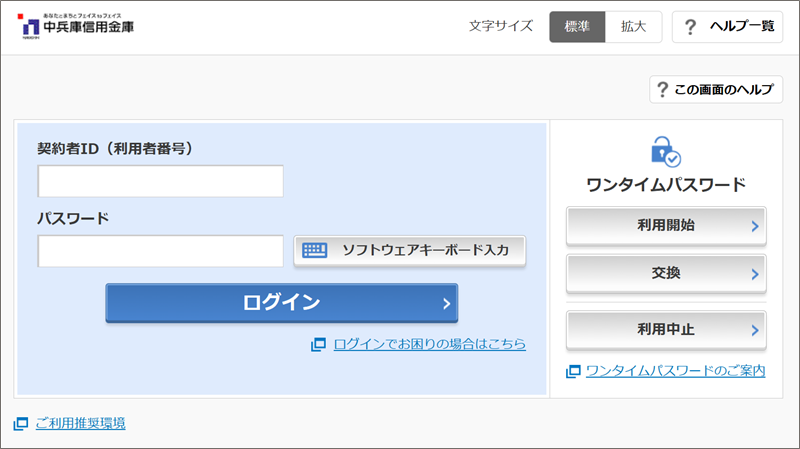Click the keyboard icon for software keyboard

[x=315, y=250]
